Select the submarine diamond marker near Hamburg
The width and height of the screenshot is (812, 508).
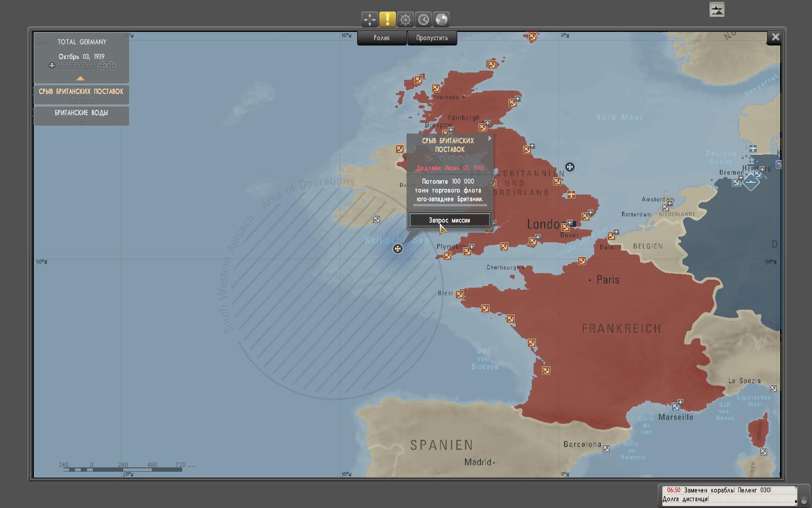click(751, 182)
